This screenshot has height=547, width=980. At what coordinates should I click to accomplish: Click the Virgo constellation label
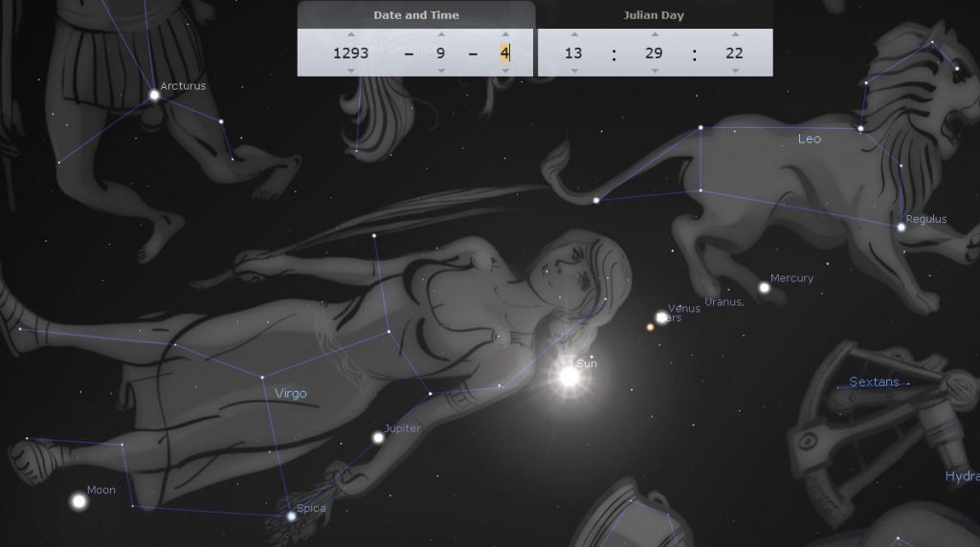point(291,393)
